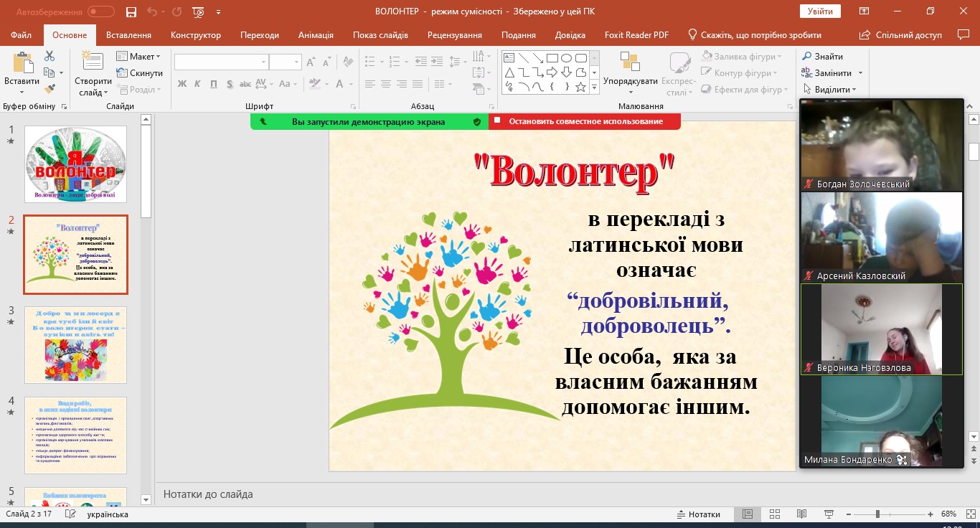Click the Увійти sign-in button
This screenshot has width=980, height=528.
click(x=819, y=11)
